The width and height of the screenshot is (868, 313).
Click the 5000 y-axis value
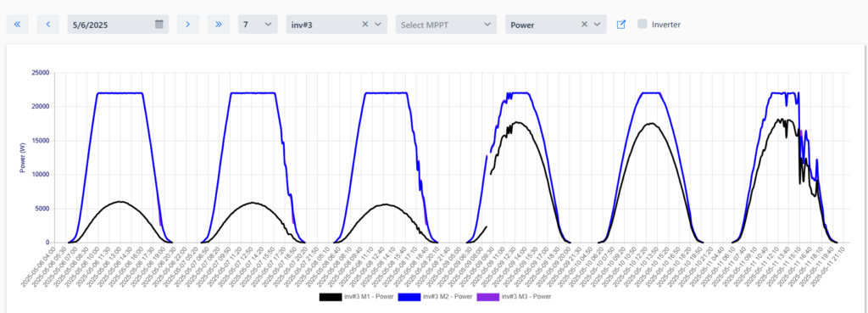click(x=42, y=209)
